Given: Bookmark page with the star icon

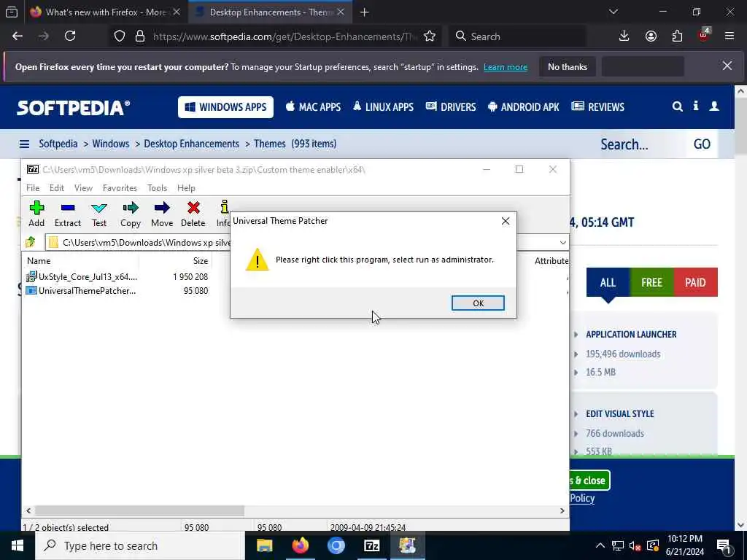Looking at the screenshot, I should (430, 36).
